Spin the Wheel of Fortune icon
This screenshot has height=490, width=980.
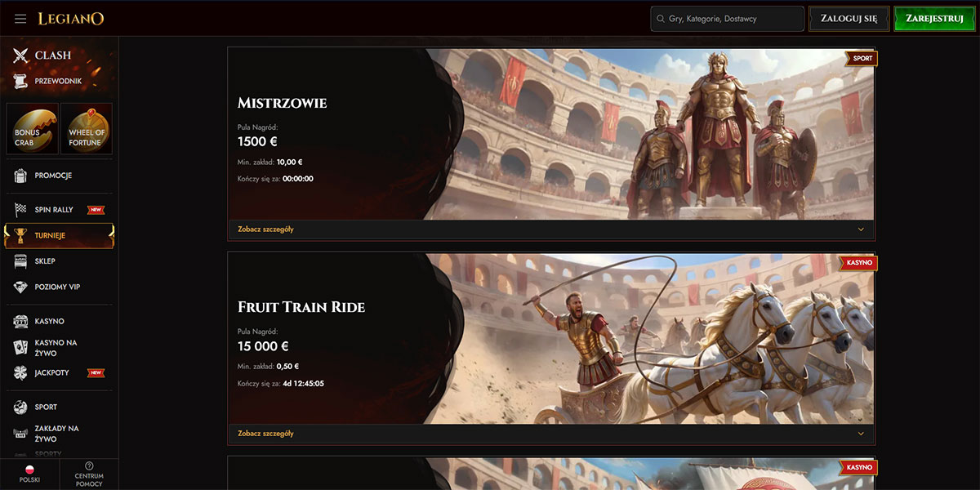(85, 130)
